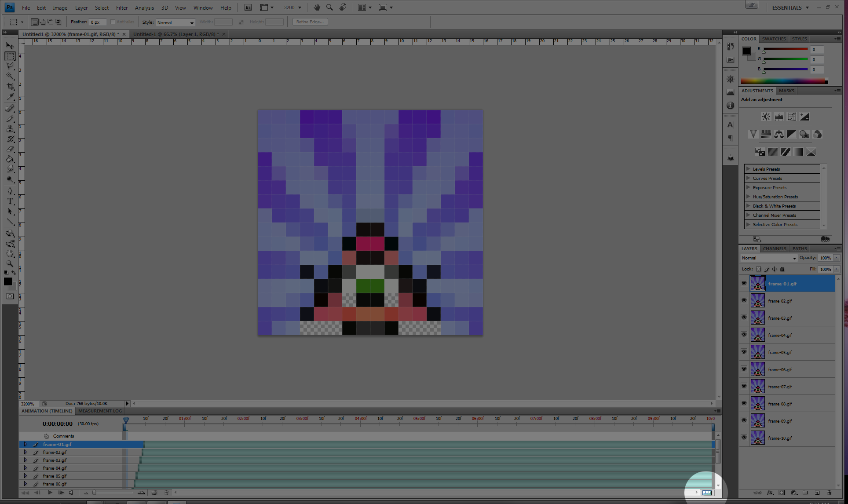This screenshot has height=504, width=848.
Task: Open the Histogram panel icon
Action: tap(731, 92)
